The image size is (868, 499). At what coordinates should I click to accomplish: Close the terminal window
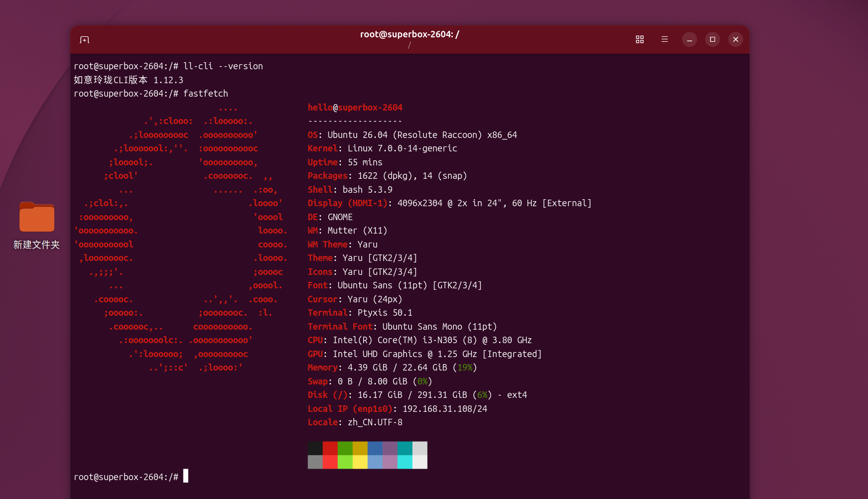(736, 39)
